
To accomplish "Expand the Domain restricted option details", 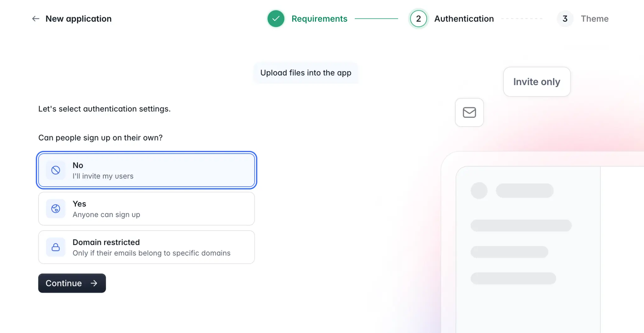I will 146,247.
